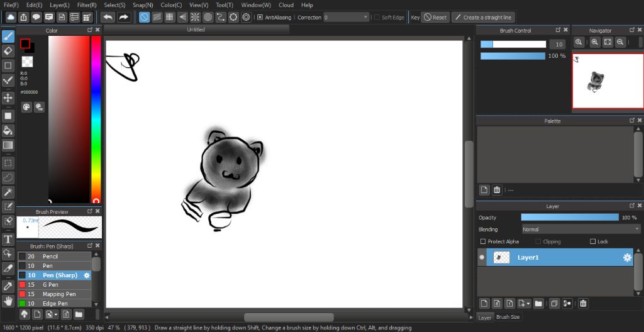Zoom out using Navigator magnifier minus
644x332 pixels.
pos(620,41)
